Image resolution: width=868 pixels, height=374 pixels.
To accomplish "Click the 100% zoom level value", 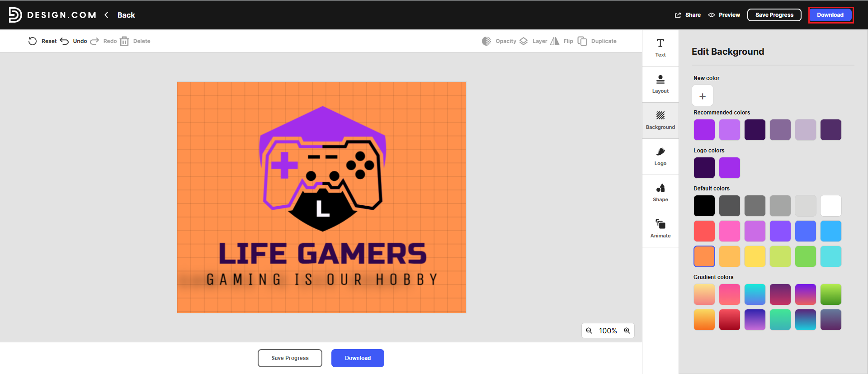I will coord(608,331).
